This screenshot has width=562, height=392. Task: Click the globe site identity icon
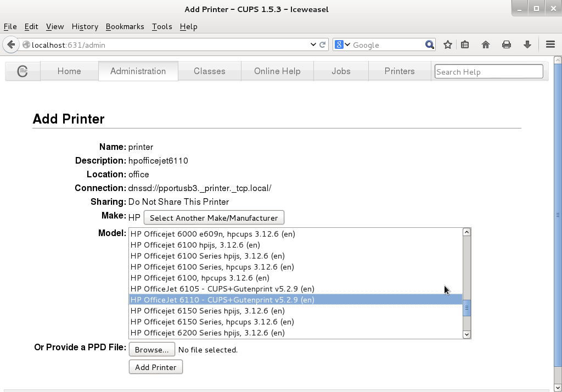26,45
